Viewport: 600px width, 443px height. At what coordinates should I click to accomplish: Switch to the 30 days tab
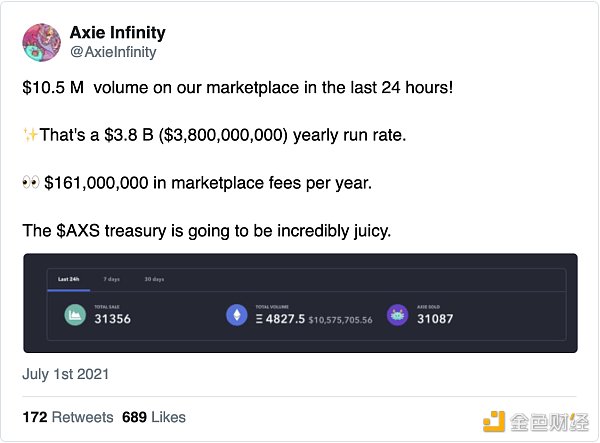click(154, 280)
